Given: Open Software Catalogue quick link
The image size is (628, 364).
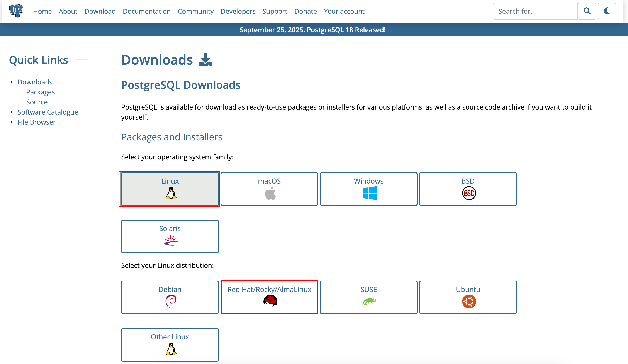Looking at the screenshot, I should tap(48, 112).
